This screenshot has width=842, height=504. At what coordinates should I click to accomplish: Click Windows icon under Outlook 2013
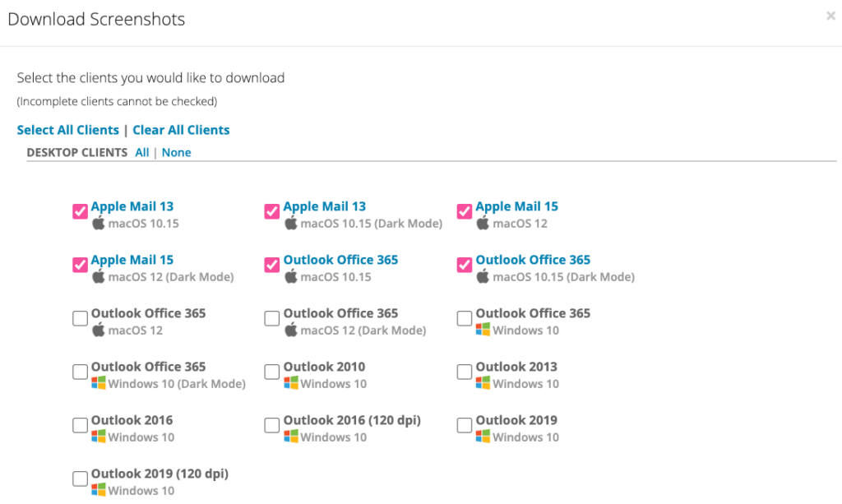(483, 384)
